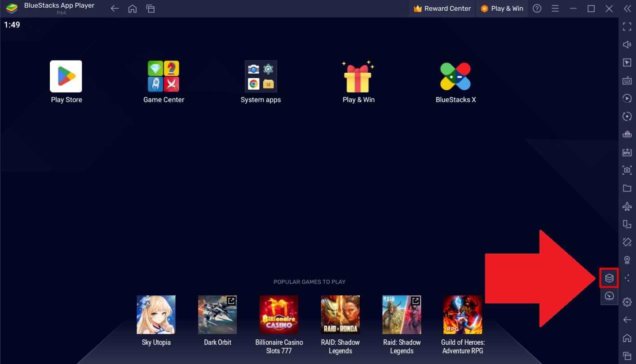Click the sidebar home icon
Viewport: 636px width, 364px height.
627,338
